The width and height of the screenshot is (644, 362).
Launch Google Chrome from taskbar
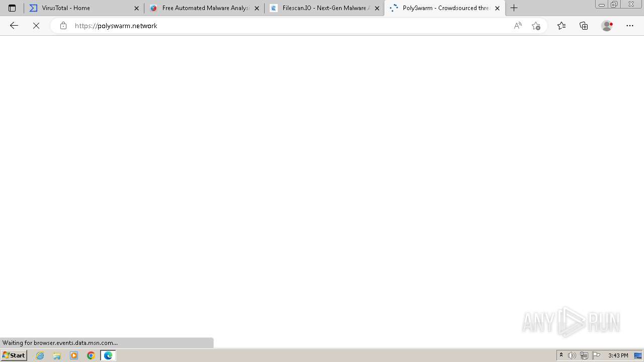pyautogui.click(x=91, y=355)
